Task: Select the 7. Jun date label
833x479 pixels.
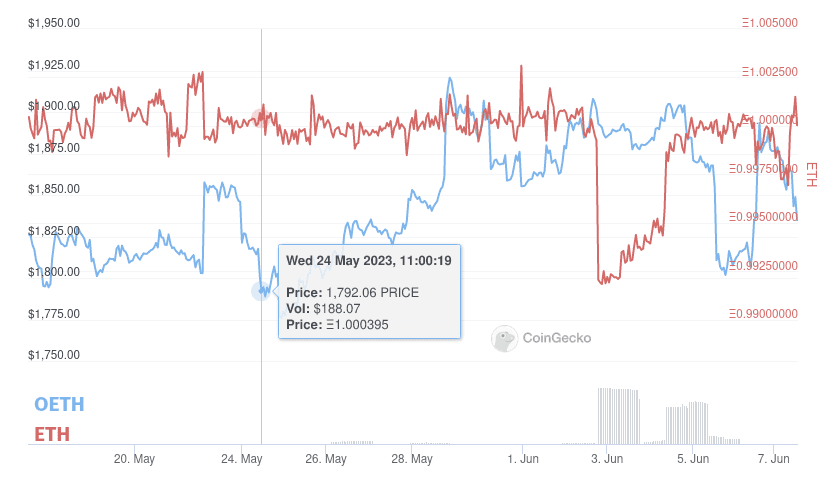Action: pyautogui.click(x=775, y=459)
